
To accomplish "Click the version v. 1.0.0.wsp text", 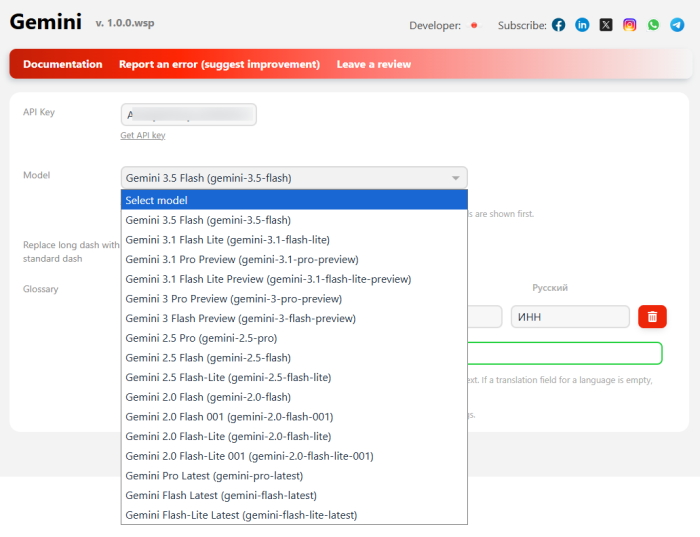I will pos(125,23).
